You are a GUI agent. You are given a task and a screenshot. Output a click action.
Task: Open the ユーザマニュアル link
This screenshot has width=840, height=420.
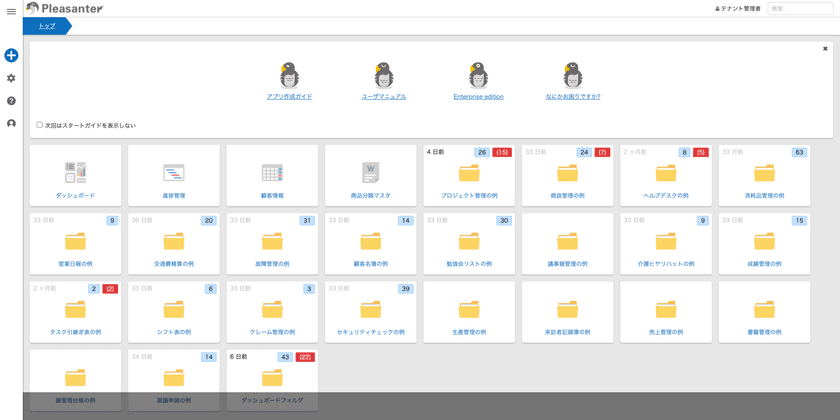pos(384,97)
